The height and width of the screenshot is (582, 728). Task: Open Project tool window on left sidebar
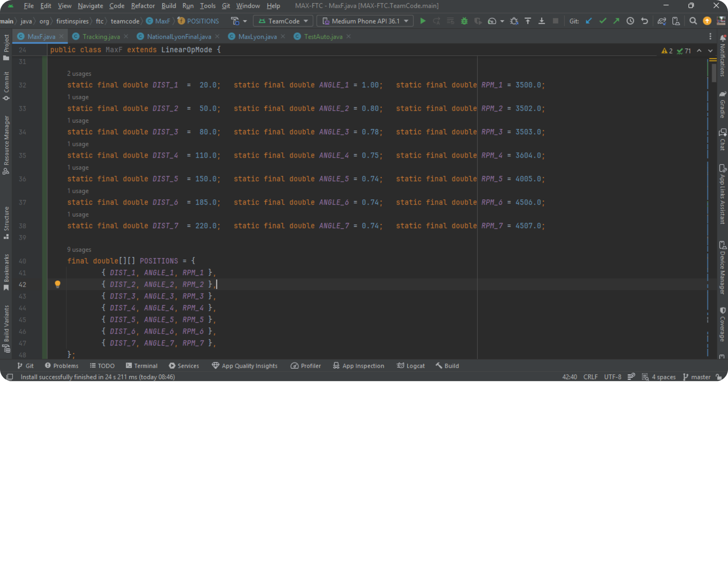tap(6, 48)
